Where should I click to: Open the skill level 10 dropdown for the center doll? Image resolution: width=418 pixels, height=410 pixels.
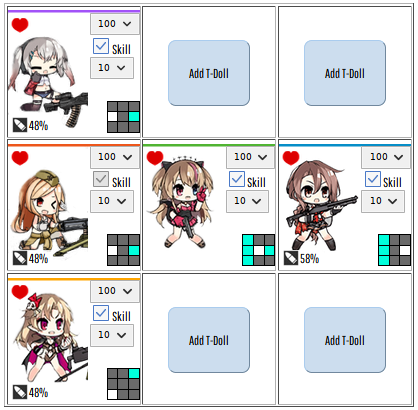pos(247,201)
